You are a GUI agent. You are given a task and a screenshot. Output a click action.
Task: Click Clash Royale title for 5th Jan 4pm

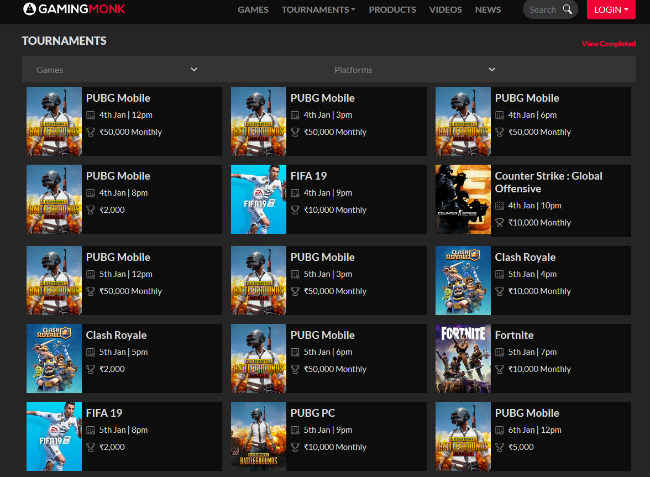coord(525,257)
